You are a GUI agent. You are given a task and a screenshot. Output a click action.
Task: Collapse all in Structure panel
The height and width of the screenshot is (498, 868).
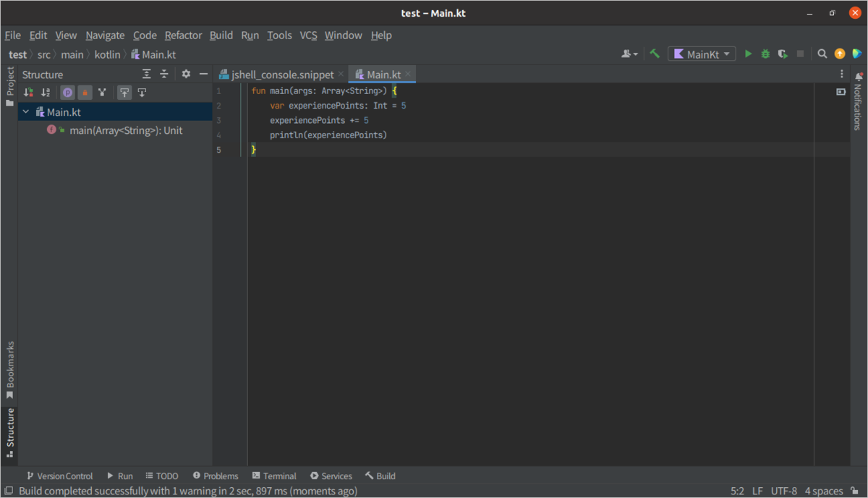click(164, 74)
